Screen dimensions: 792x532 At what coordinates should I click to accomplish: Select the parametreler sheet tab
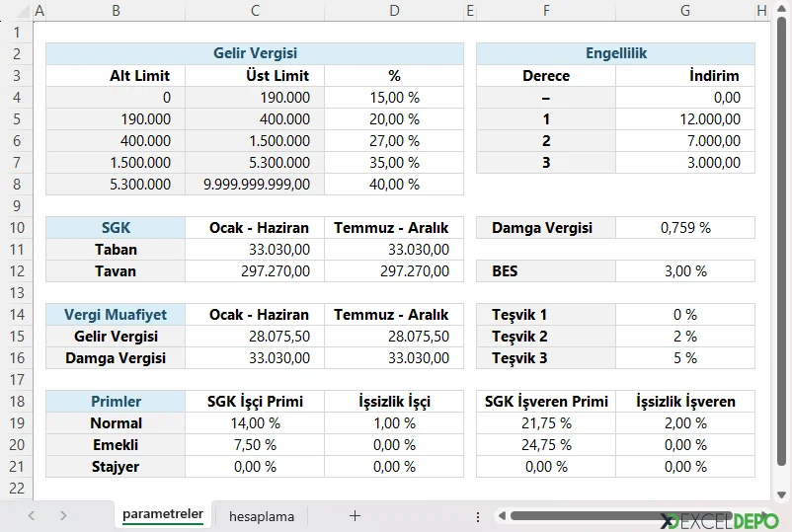pyautogui.click(x=163, y=515)
